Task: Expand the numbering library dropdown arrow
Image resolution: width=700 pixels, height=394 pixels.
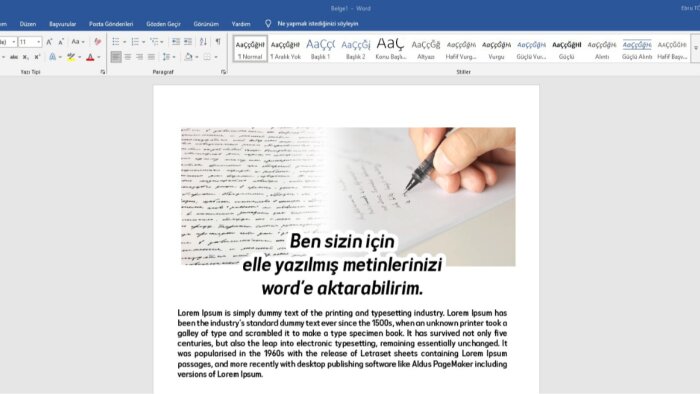Action: pos(144,42)
